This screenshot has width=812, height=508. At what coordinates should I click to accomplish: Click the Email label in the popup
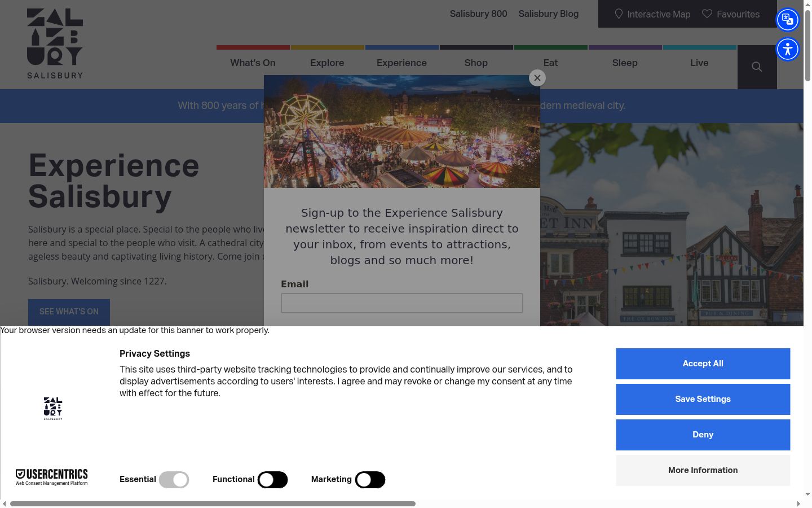pyautogui.click(x=295, y=284)
